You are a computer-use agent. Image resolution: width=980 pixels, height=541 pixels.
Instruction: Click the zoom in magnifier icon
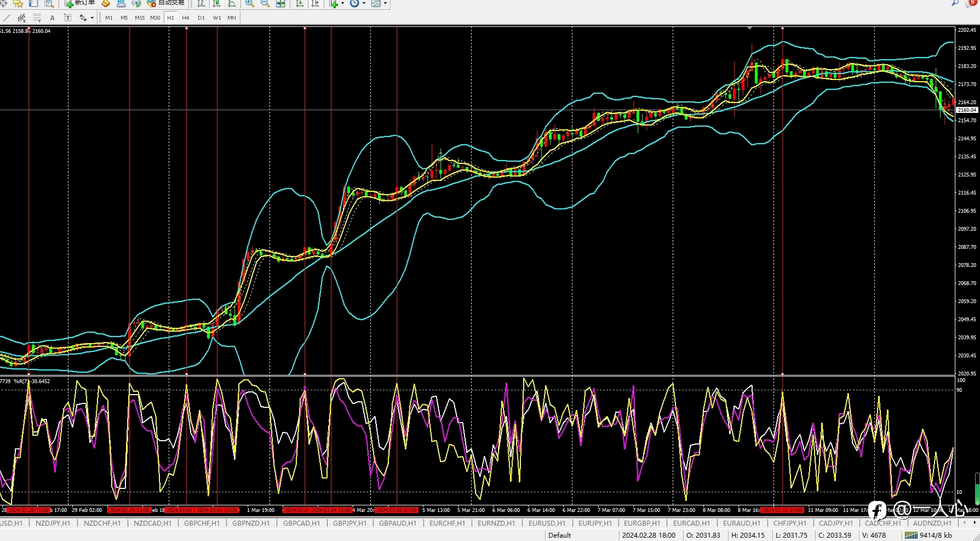250,3
